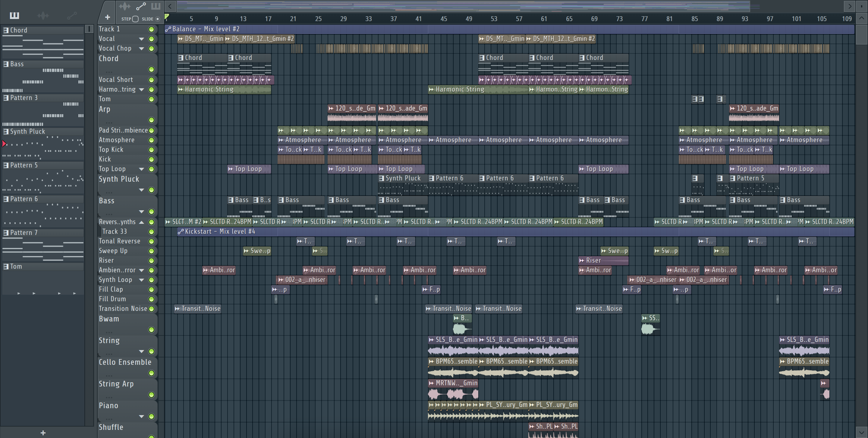
Task: Click the Balance - Mix level #2 automation clip
Action: 509,29
